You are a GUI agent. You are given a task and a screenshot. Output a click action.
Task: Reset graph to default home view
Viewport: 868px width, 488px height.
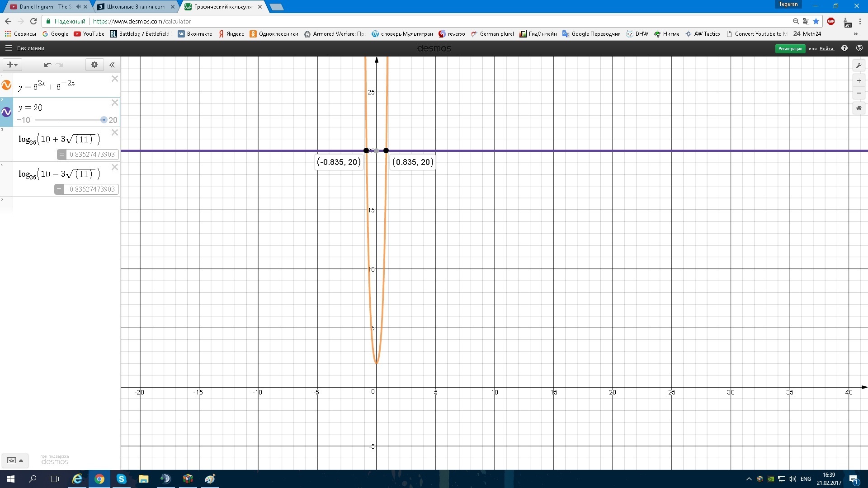[x=859, y=108]
